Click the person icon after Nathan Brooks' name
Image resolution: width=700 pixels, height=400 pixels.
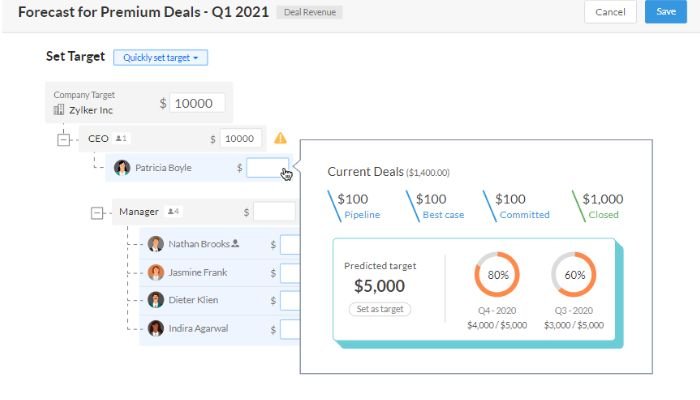click(235, 243)
